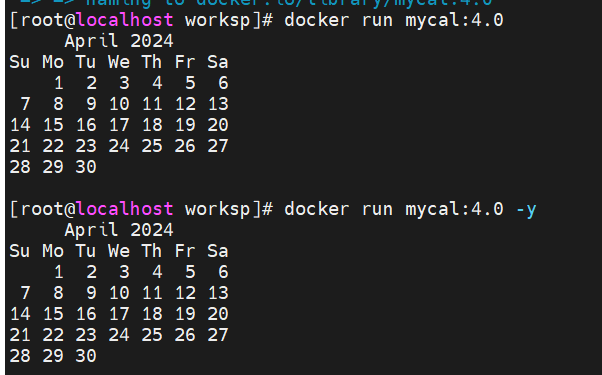Click day 25 in the first calendar
The image size is (602, 375).
coord(152,146)
